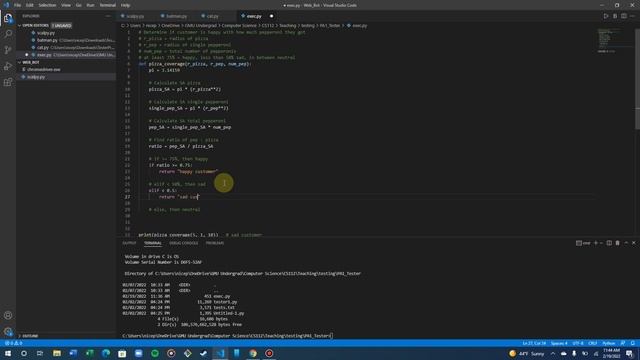Screen dimensions: 640x360
Task: Open Spotify from taskbar
Action: tap(155, 353)
